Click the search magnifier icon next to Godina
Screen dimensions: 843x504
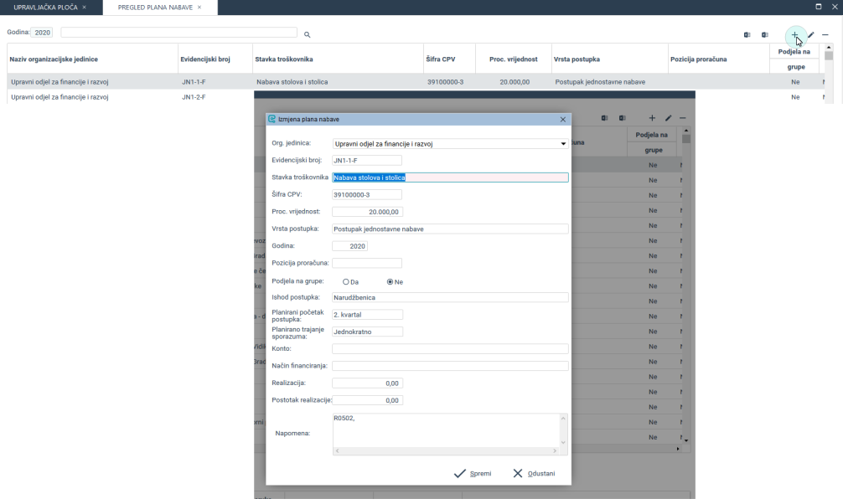point(308,34)
